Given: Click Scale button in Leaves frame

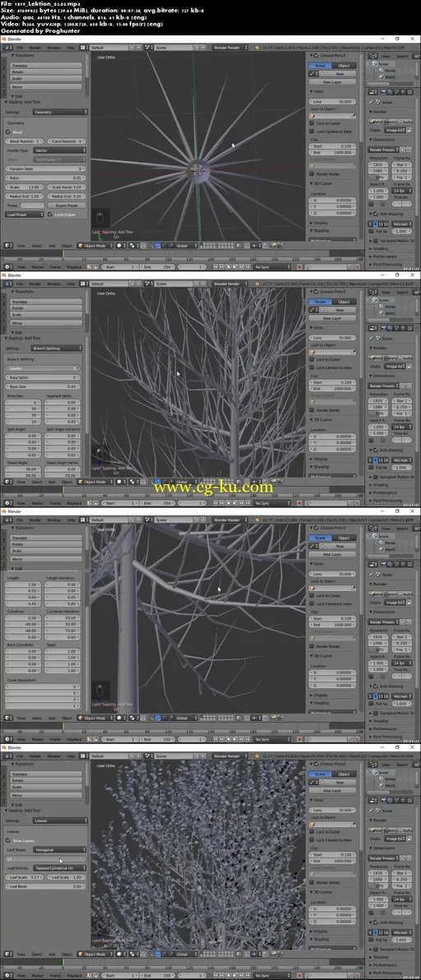Looking at the screenshot, I should coord(45,788).
